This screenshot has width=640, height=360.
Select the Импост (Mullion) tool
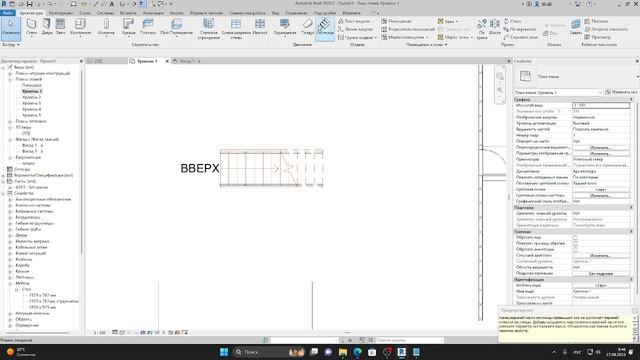point(260,27)
